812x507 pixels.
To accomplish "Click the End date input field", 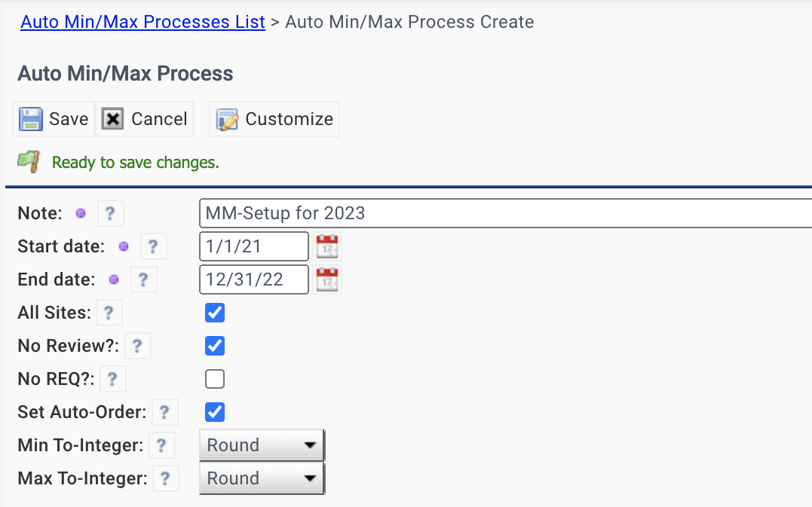I will coord(254,279).
